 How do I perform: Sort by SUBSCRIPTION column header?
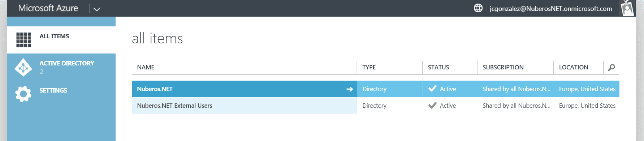click(x=503, y=67)
